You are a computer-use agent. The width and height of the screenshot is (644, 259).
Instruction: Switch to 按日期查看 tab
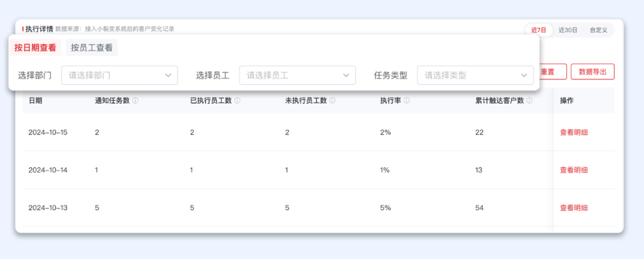click(35, 48)
